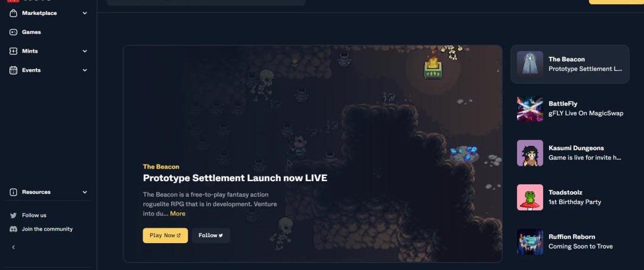Image resolution: width=644 pixels, height=270 pixels.
Task: Click the Follow button on The Beacon banner
Action: pos(210,235)
